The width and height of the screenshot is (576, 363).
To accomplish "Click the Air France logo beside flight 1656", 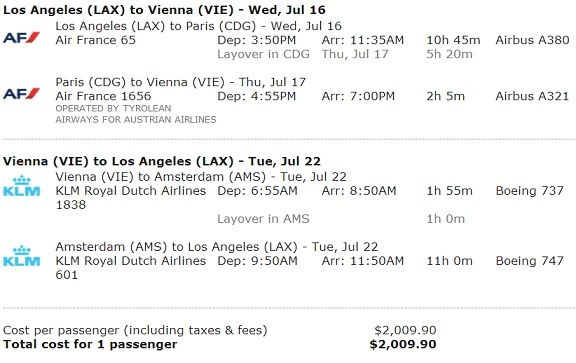I will pyautogui.click(x=21, y=93).
